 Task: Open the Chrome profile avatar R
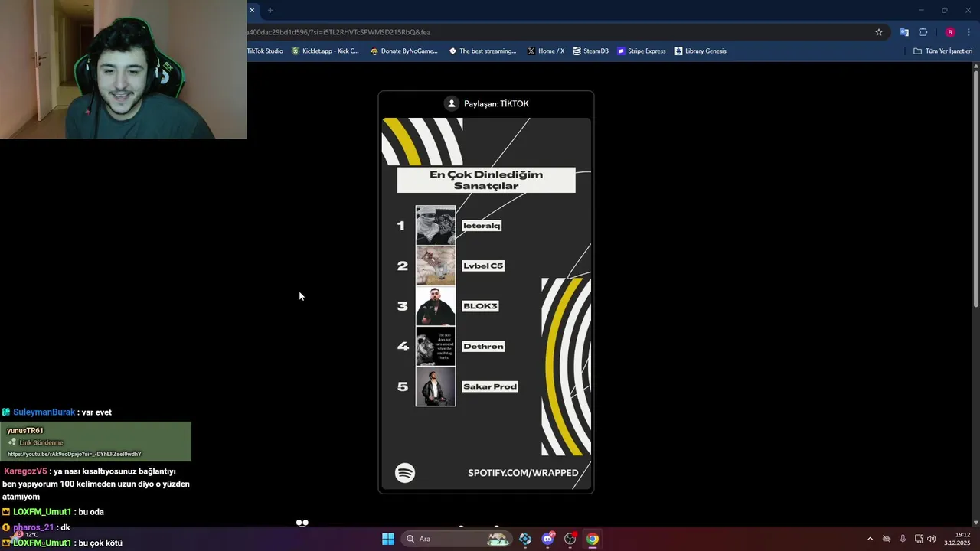tap(950, 32)
